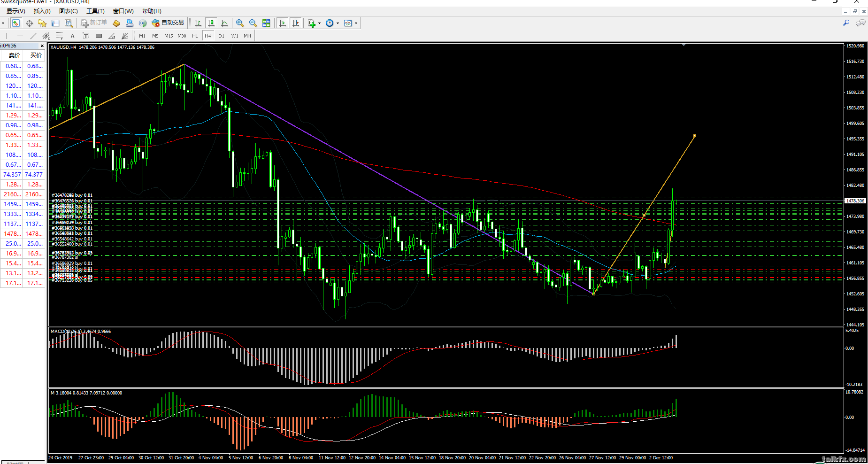
Task: Launch MetaEditor with the yellow book icon
Action: pos(116,23)
